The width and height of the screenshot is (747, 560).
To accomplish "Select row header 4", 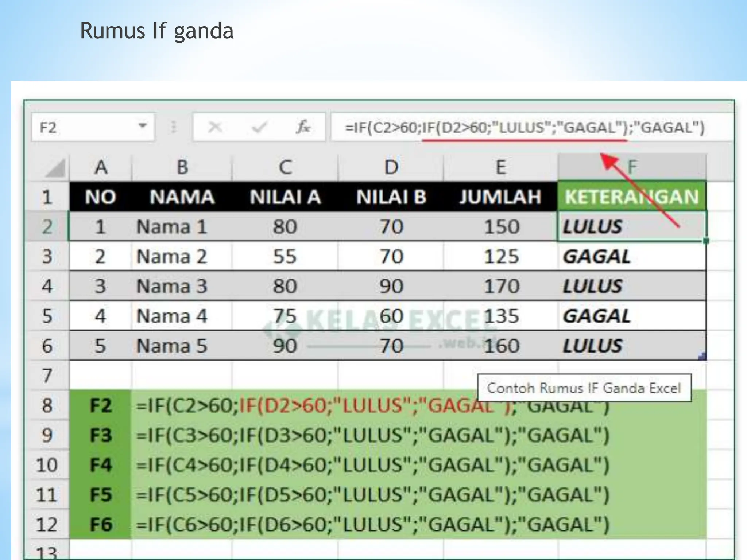I will [47, 286].
